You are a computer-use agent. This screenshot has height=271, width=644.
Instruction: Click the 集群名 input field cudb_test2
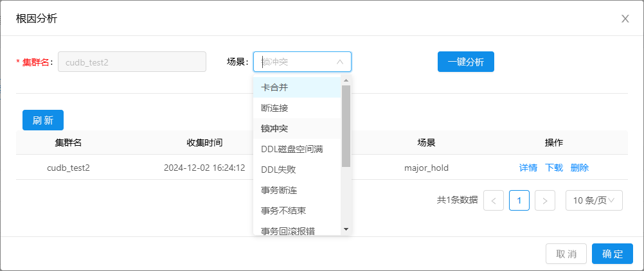pyautogui.click(x=132, y=62)
